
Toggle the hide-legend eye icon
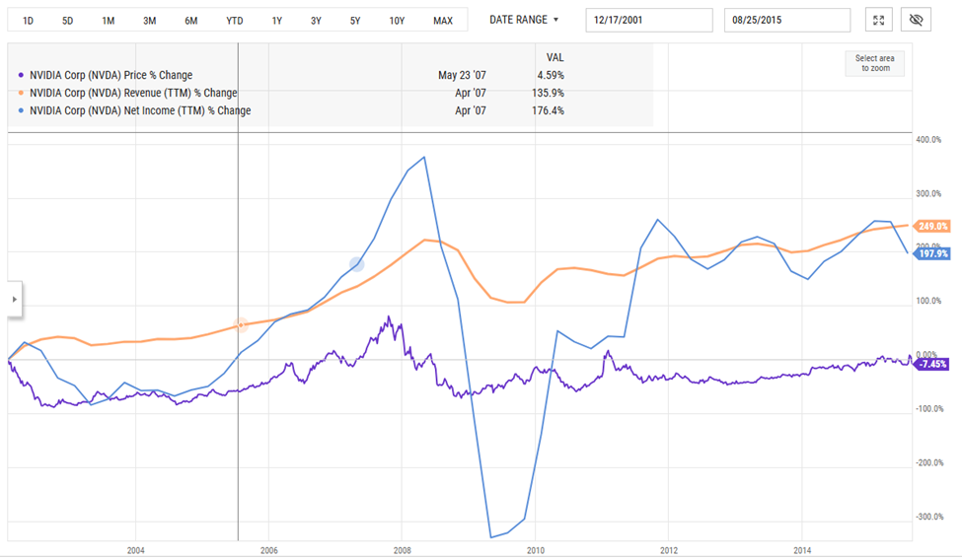pyautogui.click(x=916, y=21)
